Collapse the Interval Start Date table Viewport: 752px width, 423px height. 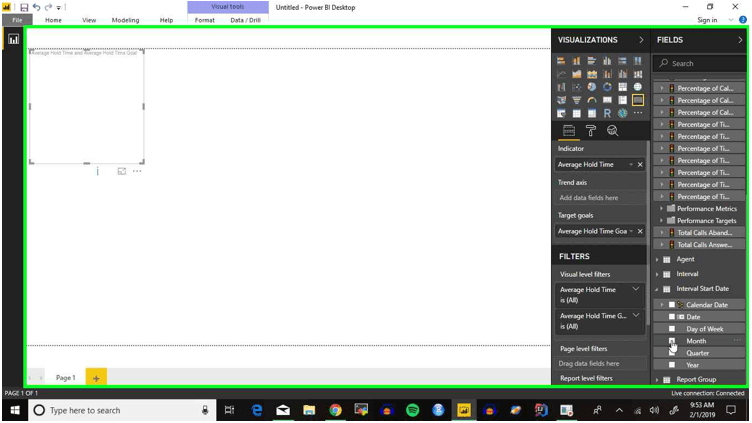pyautogui.click(x=657, y=289)
